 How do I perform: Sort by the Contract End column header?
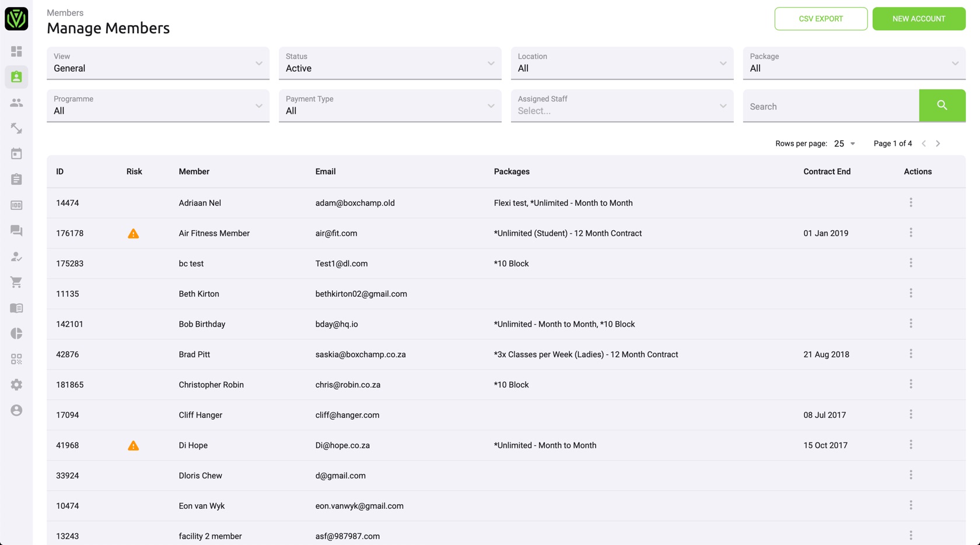[827, 171]
